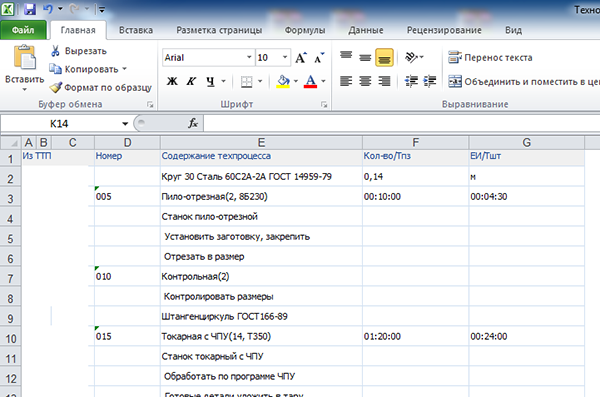
Task: Undo the last action
Action: pos(48,9)
